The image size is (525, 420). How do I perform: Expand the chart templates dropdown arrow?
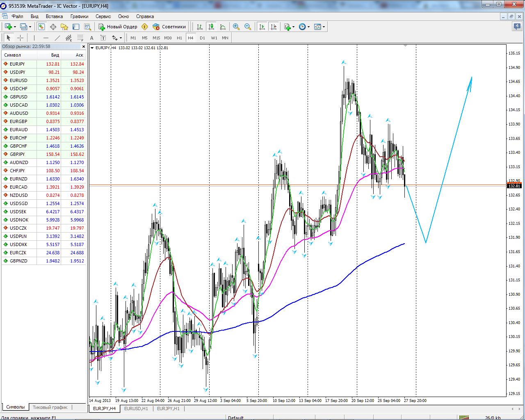click(x=324, y=27)
